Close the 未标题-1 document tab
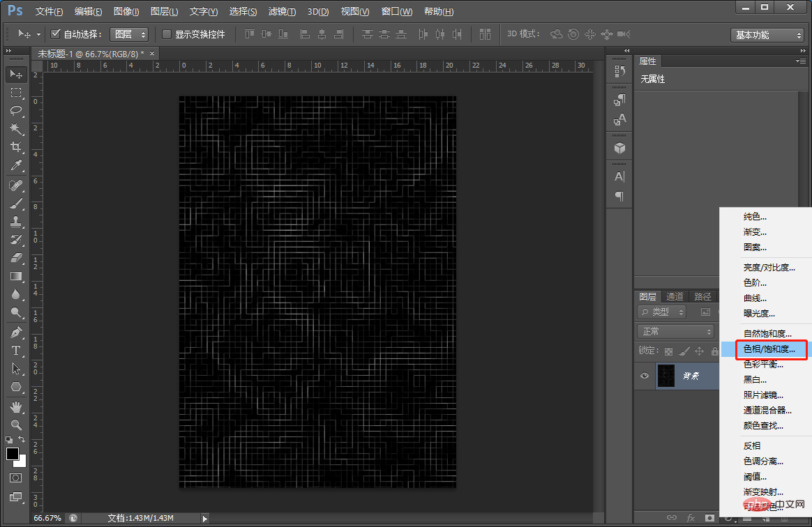Screen dimensions: 812x527 [152, 53]
